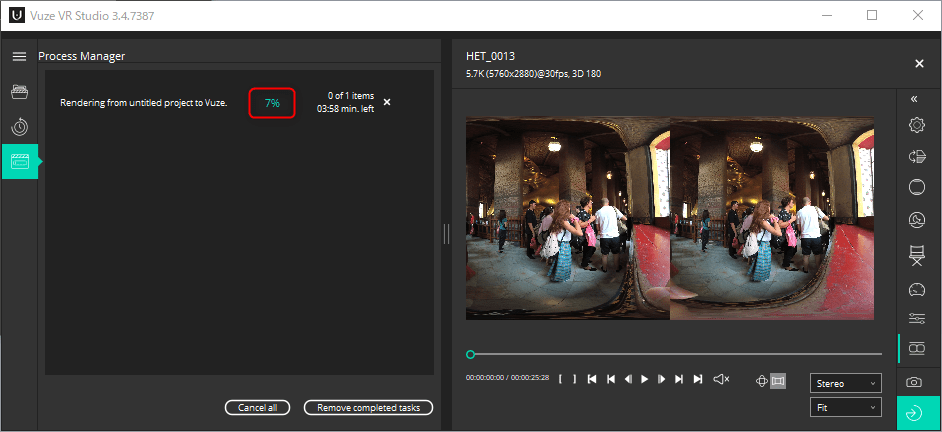Screen dimensions: 942x432
Task: Click the left-eye video preview image
Action: point(568,218)
